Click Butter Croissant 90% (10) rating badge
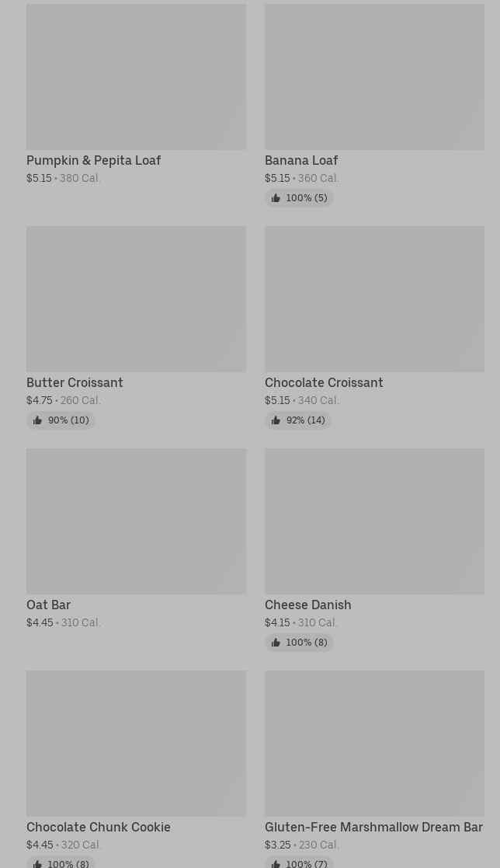Image resolution: width=500 pixels, height=868 pixels. [x=61, y=420]
